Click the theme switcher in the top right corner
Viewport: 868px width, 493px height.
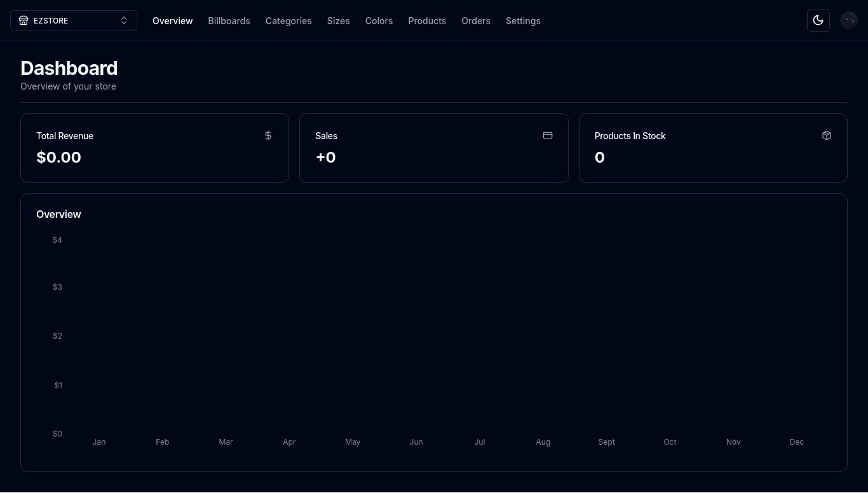click(818, 20)
